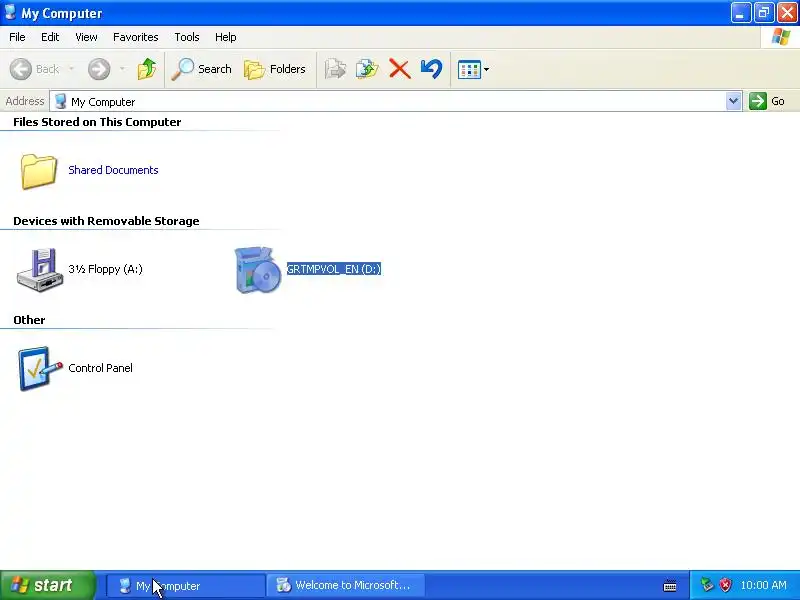Go up one folder level
This screenshot has width=800, height=600.
(147, 69)
